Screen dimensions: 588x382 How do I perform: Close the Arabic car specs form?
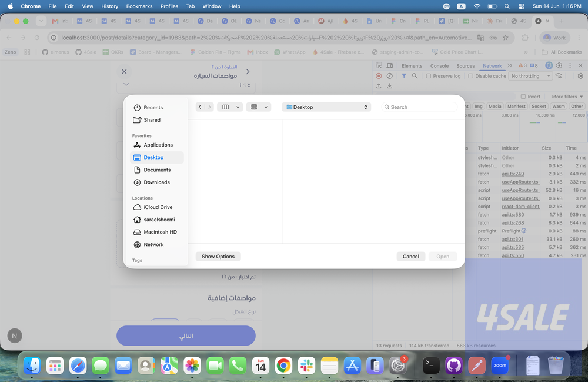coord(124,71)
